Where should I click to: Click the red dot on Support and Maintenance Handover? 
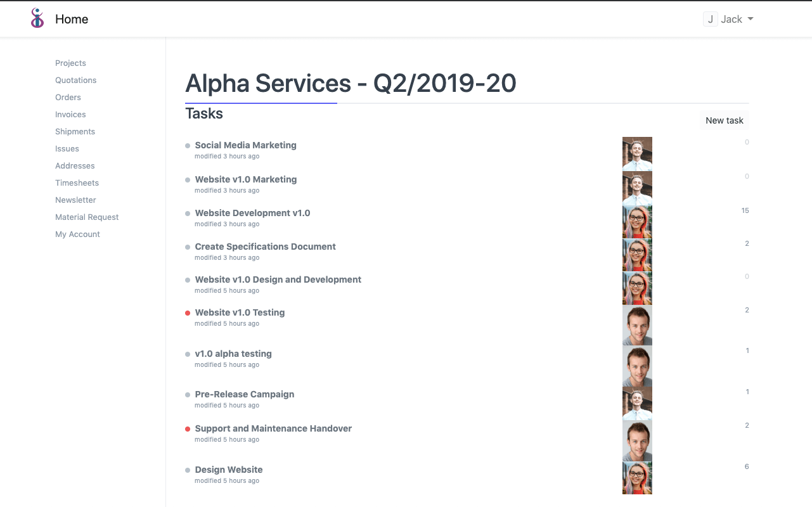187,428
